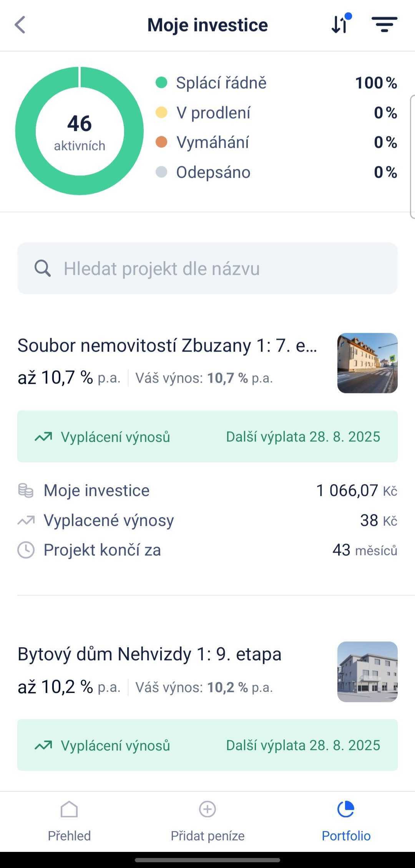Tap the Nehvizdy Vyplácení výnosů banner

(x=207, y=745)
